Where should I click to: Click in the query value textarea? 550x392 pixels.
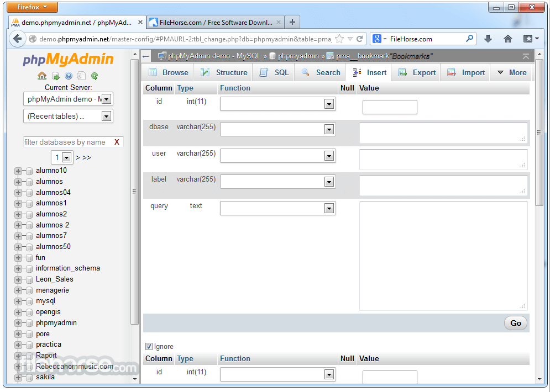point(443,256)
